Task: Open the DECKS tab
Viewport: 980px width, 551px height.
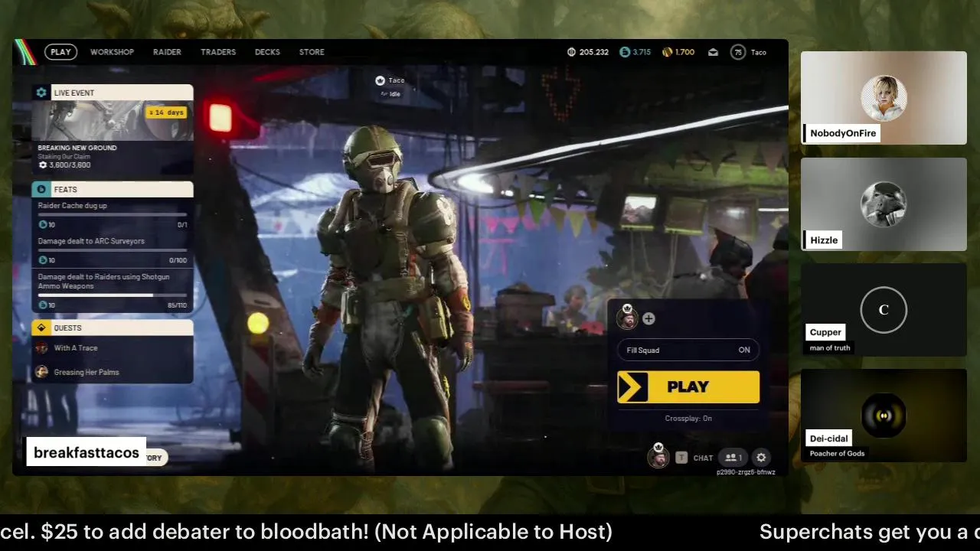Action: pos(267,52)
